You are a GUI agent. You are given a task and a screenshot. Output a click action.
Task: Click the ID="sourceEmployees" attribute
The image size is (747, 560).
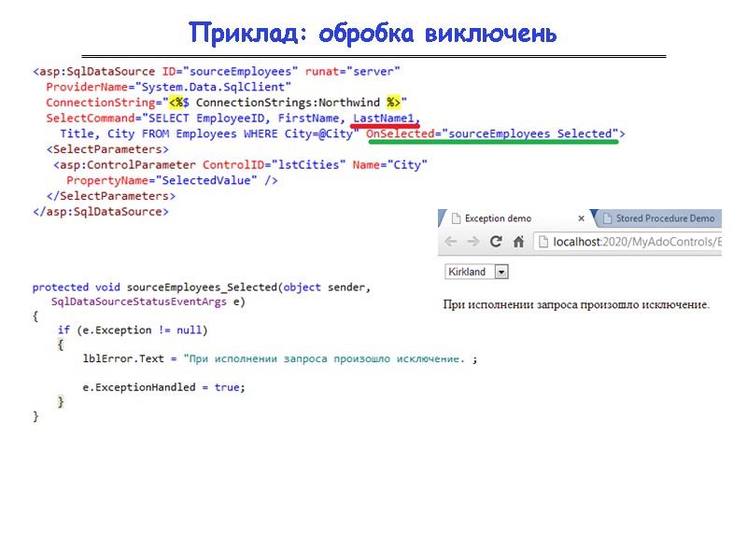tap(230, 72)
